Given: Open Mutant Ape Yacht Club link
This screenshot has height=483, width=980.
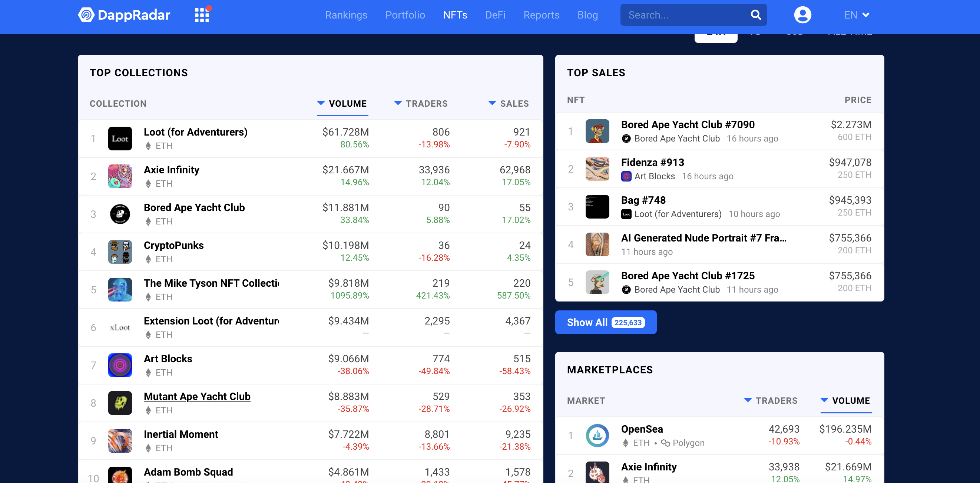Looking at the screenshot, I should (197, 396).
